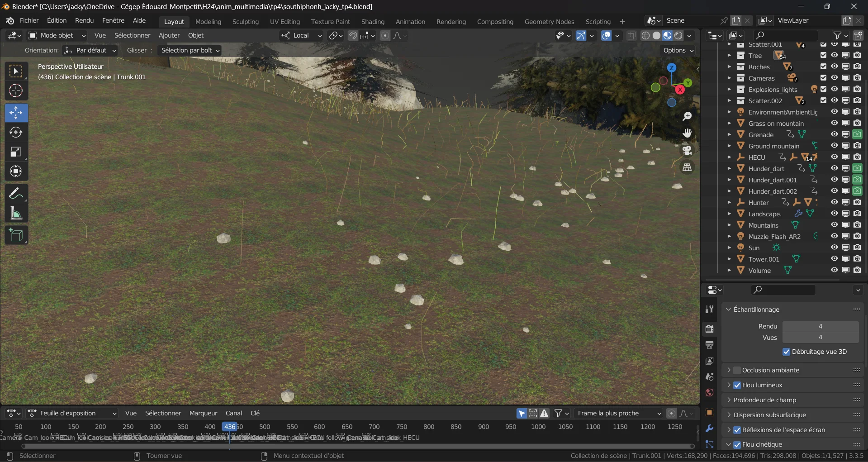Click the Rendu samples value field
The image size is (868, 462).
pyautogui.click(x=821, y=326)
